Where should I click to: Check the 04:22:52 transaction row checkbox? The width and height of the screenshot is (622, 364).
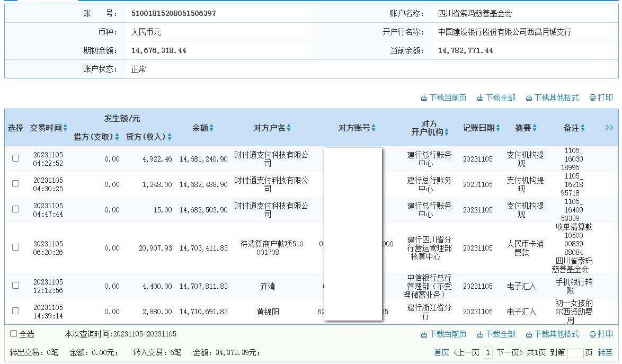(x=15, y=158)
